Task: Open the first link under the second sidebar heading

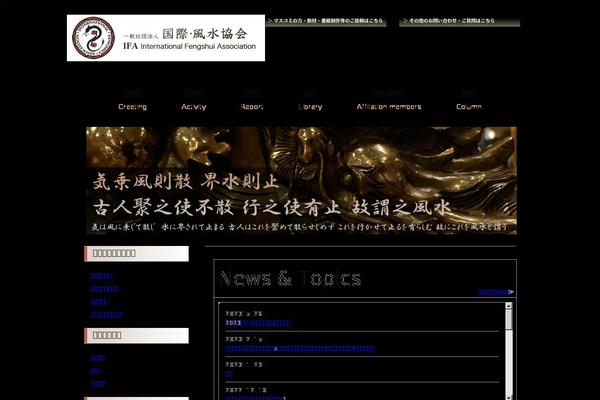Action: [98, 358]
